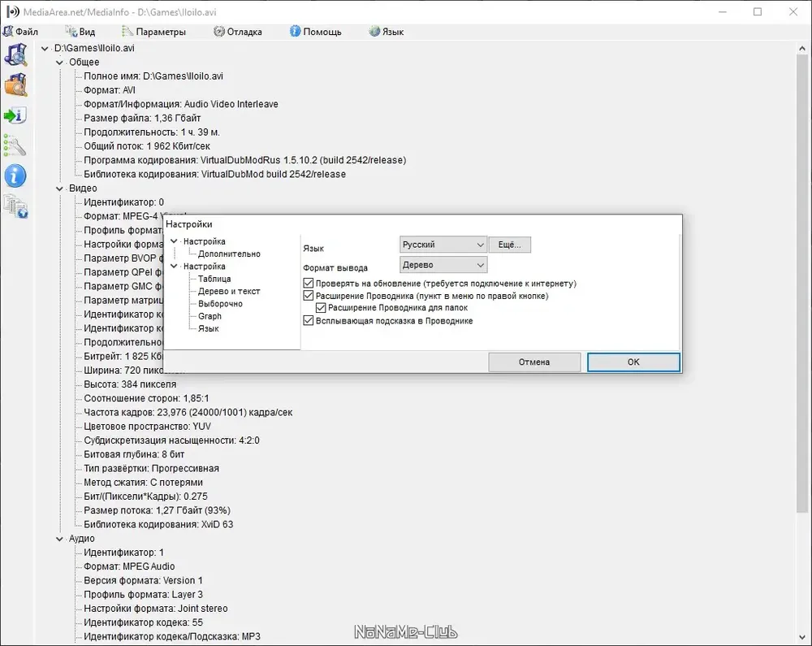Open the Помощь menu
Viewport: 812px width, 646px height.
pyautogui.click(x=315, y=32)
